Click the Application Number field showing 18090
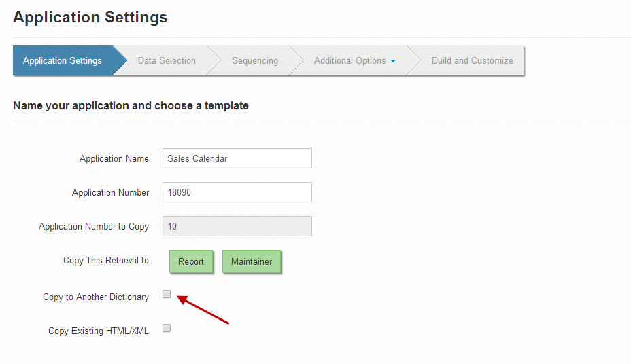This screenshot has width=631, height=364. click(x=237, y=192)
